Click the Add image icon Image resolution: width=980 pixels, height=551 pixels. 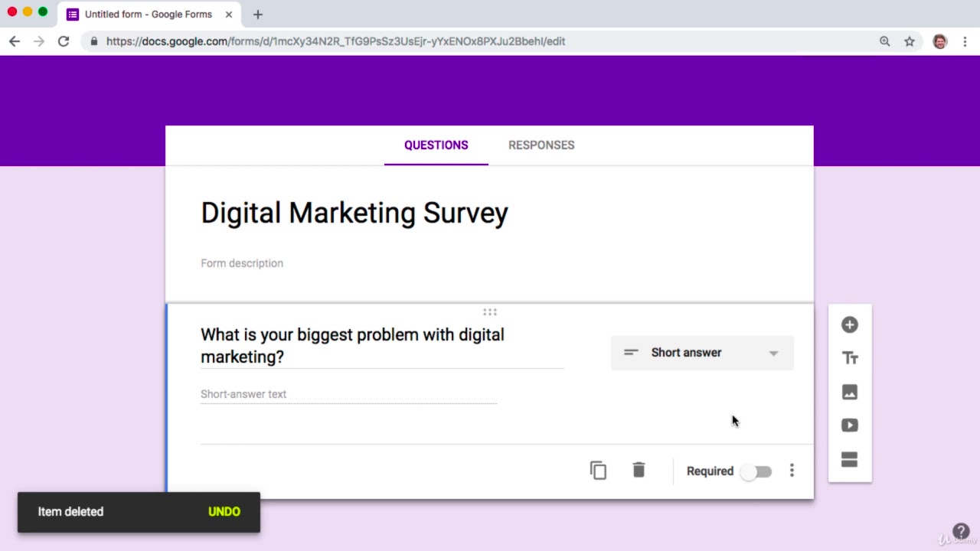tap(849, 392)
